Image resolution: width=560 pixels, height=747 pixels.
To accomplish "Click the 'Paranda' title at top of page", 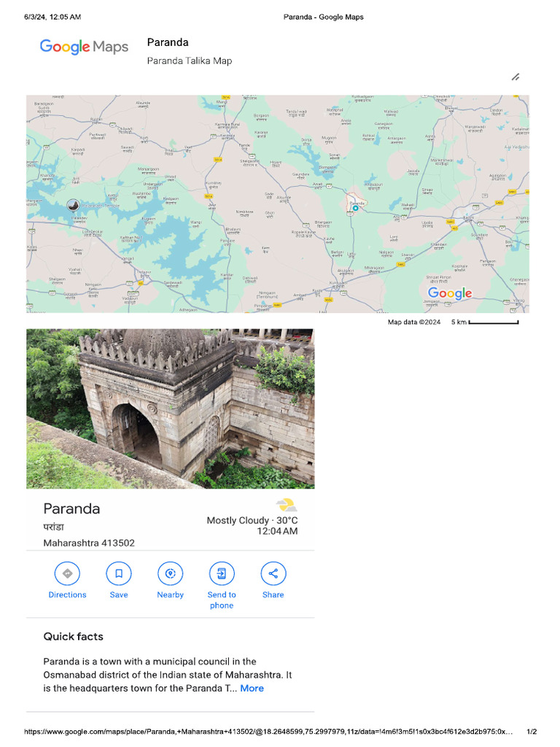I will pyautogui.click(x=168, y=42).
